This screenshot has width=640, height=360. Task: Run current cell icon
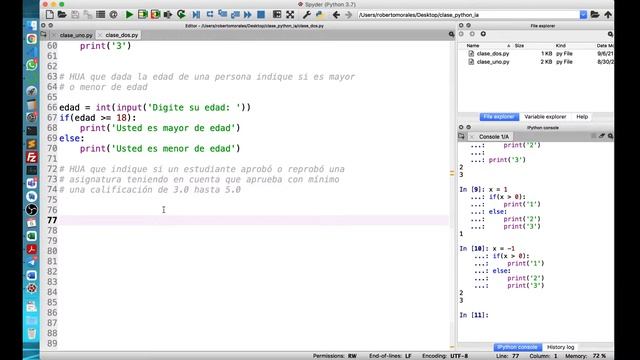click(x=142, y=15)
